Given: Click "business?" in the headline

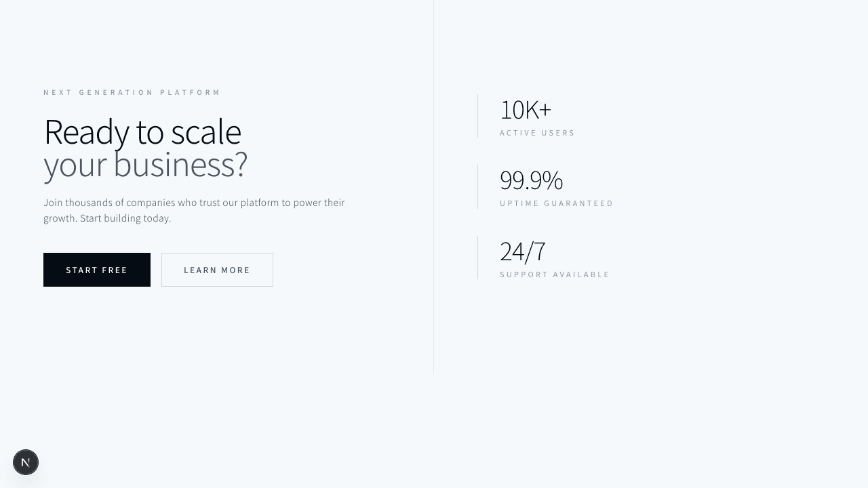Looking at the screenshot, I should 180,165.
